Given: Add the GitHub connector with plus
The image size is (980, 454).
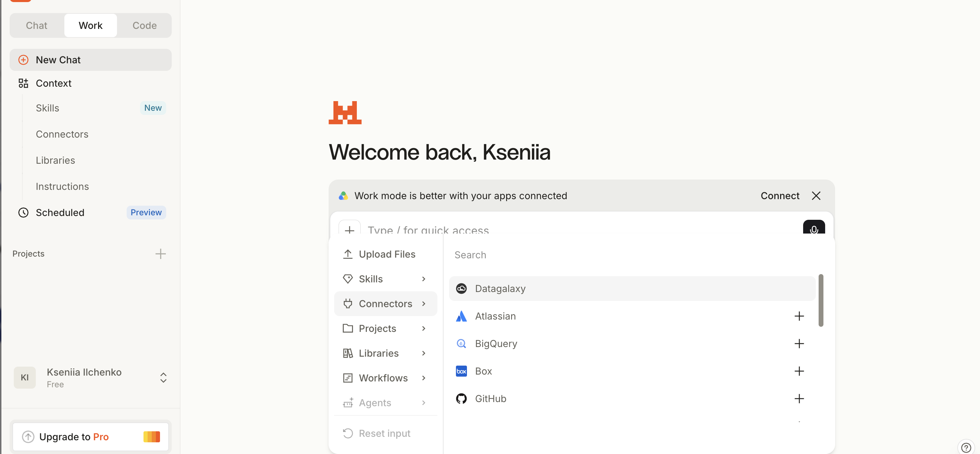Looking at the screenshot, I should click(799, 399).
